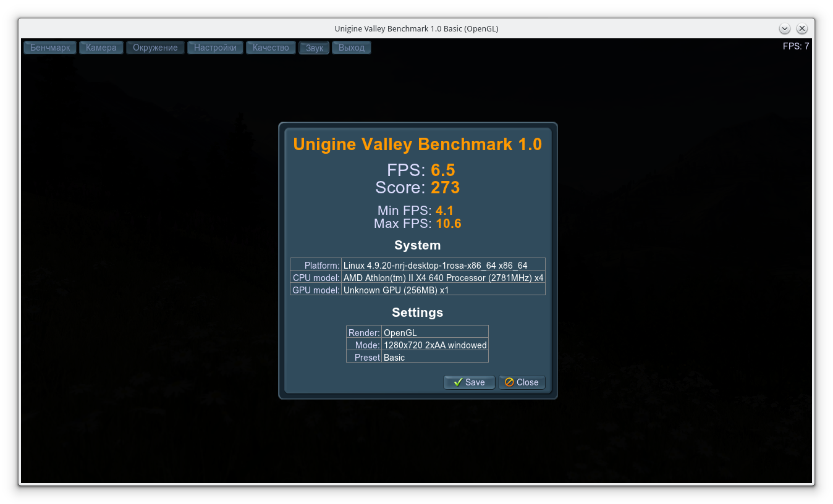Open the Камера menu

tap(101, 48)
